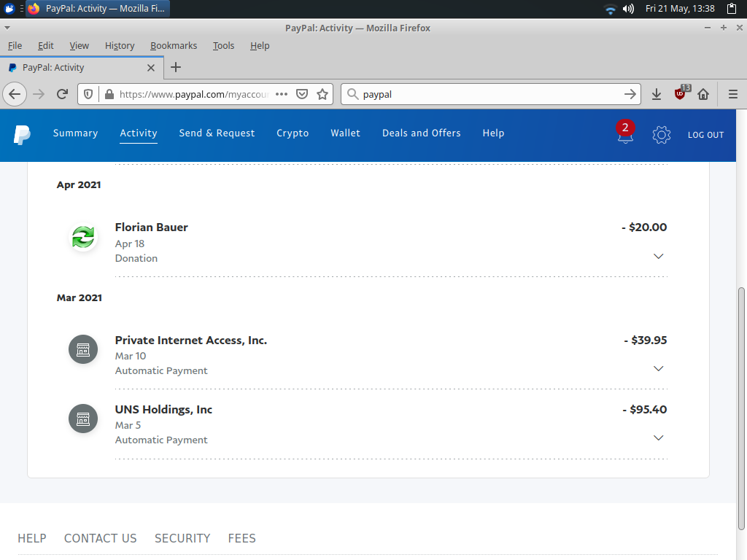The image size is (747, 560).
Task: Bookmark this page with star icon
Action: [x=322, y=94]
